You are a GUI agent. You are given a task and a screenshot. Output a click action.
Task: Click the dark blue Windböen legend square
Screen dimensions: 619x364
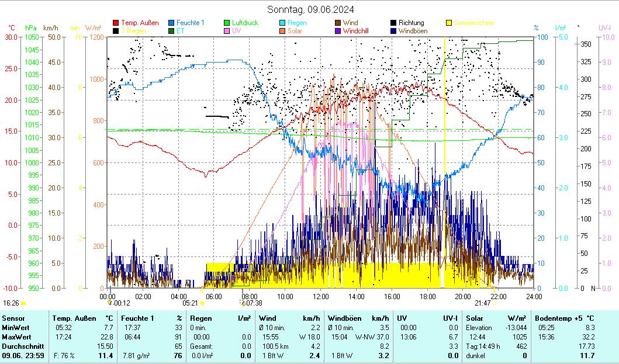394,30
